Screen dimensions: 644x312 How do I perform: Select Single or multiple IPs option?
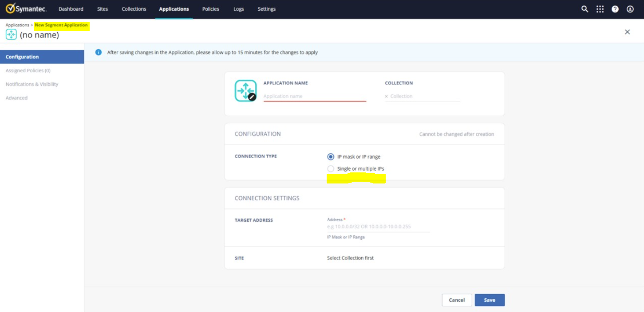[x=331, y=169]
